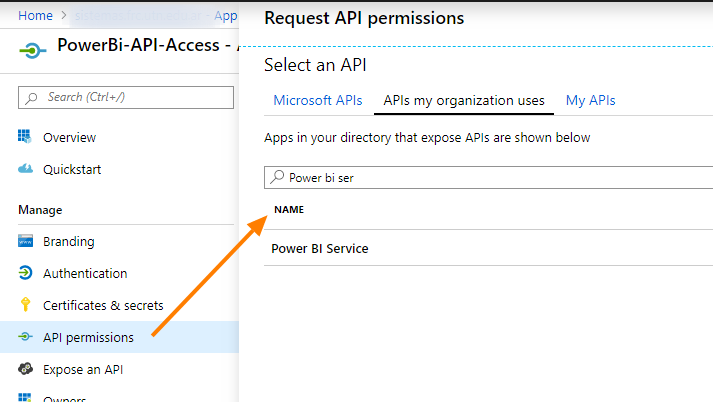Viewport: 713px width, 402px height.
Task: Open the Overview page
Action: [70, 137]
